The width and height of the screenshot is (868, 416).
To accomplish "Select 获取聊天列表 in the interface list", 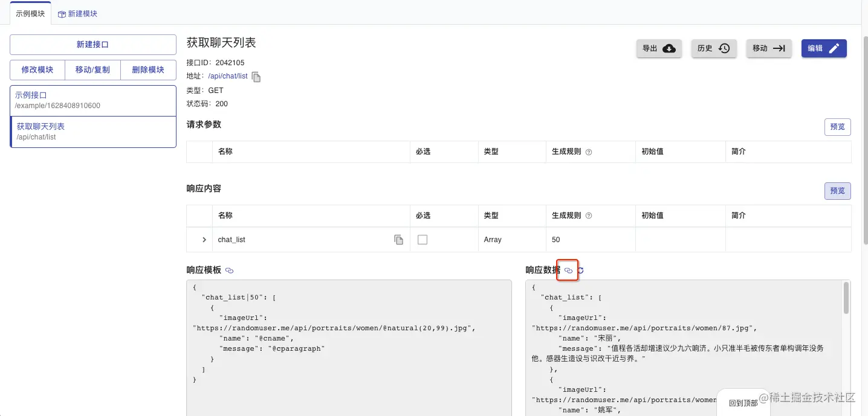I will pos(93,132).
